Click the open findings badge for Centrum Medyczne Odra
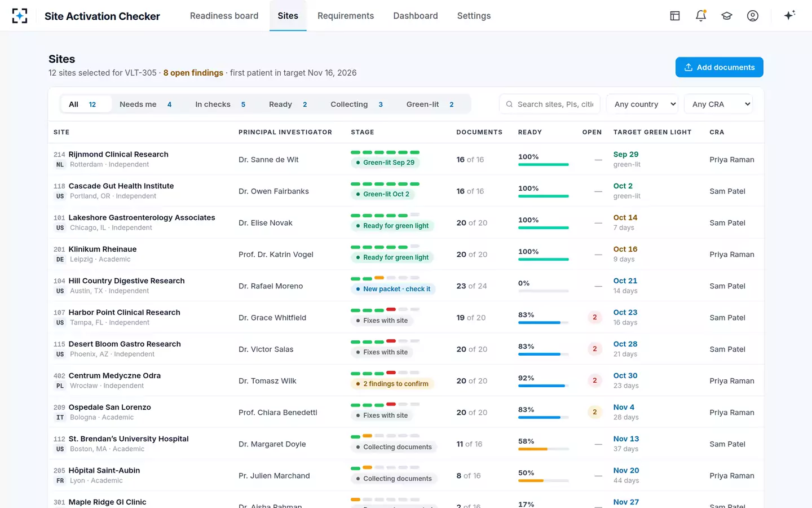 pyautogui.click(x=594, y=381)
